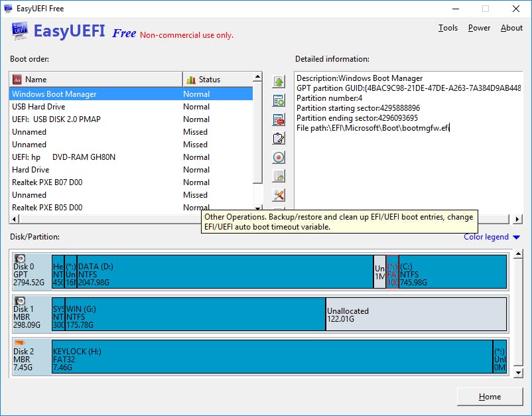The width and height of the screenshot is (532, 416).
Task: Select the WIN (G:) partition
Action: tap(195, 314)
